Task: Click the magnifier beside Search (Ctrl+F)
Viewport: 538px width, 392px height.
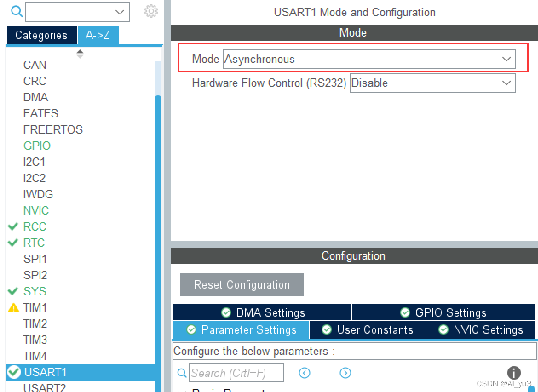Action: 182,373
